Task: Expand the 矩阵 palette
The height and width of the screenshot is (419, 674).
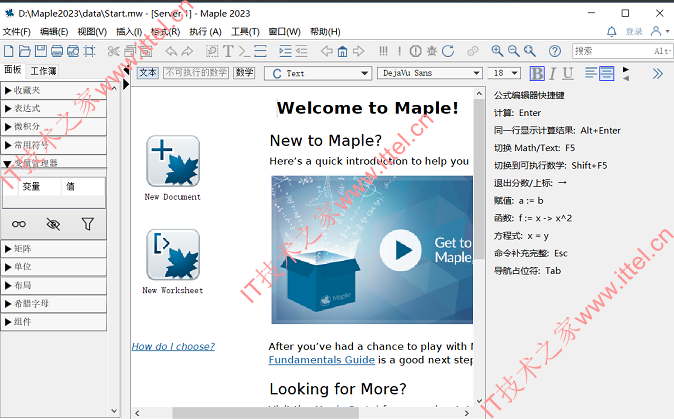Action: click(53, 249)
